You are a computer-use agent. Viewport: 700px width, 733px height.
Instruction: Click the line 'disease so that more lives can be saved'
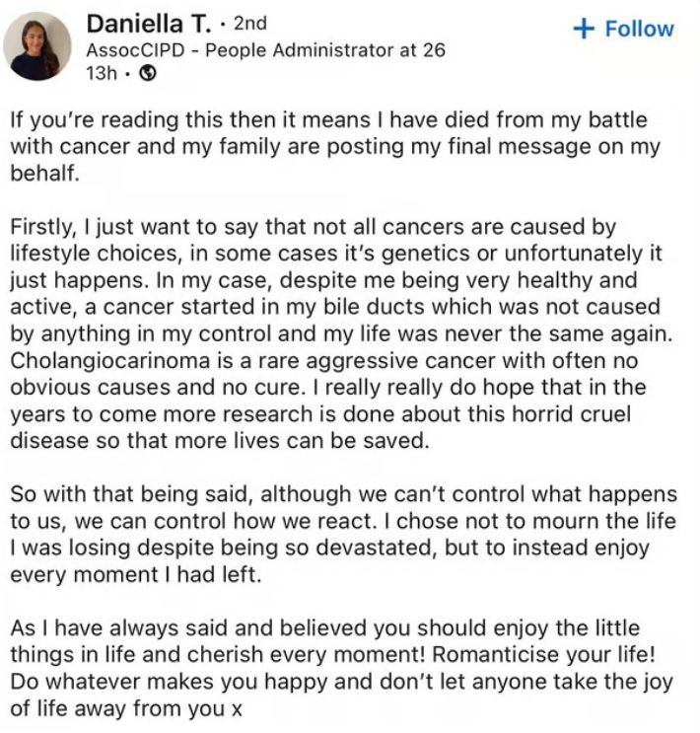tap(219, 441)
